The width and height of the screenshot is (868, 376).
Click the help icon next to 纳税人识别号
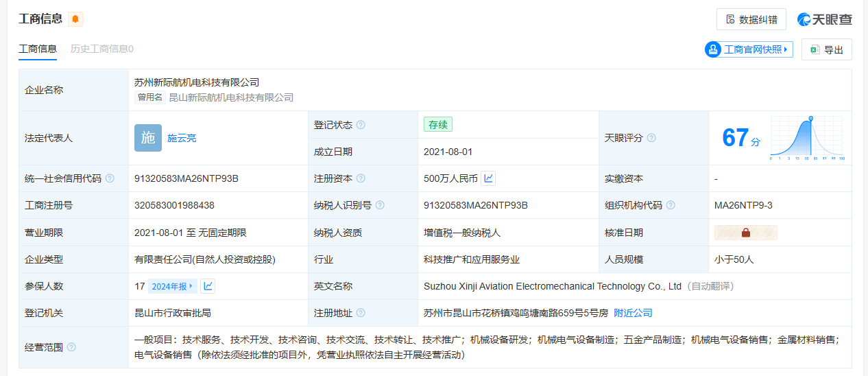pyautogui.click(x=380, y=205)
